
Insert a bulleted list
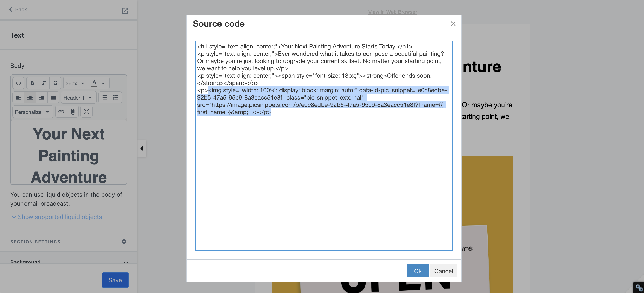click(104, 97)
